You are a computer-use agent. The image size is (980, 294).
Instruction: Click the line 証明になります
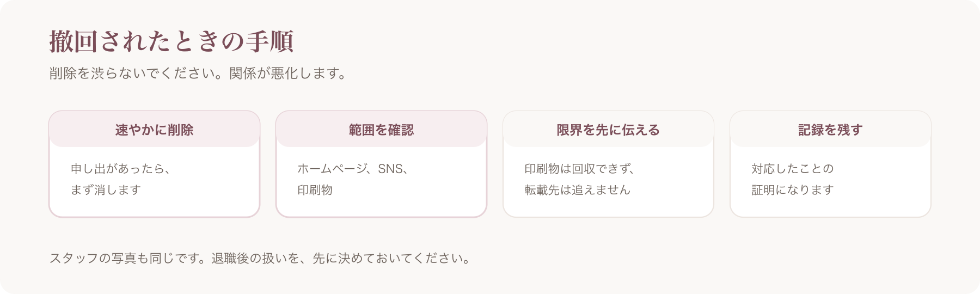[x=793, y=190]
